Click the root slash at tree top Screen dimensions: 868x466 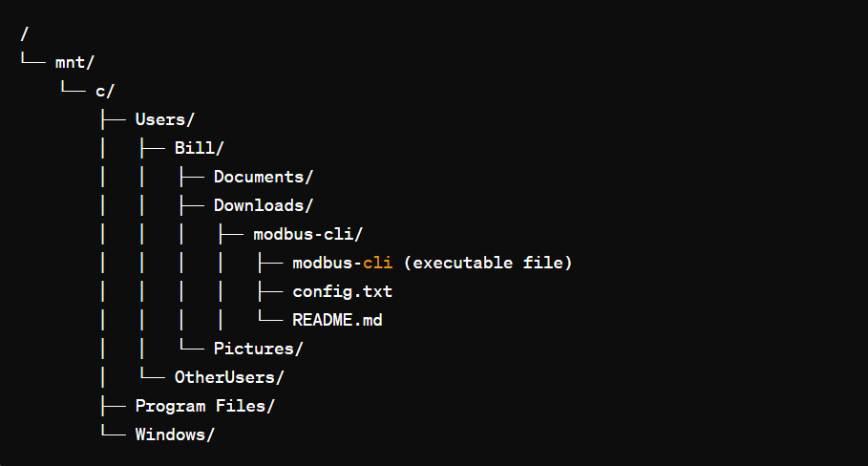pos(24,33)
